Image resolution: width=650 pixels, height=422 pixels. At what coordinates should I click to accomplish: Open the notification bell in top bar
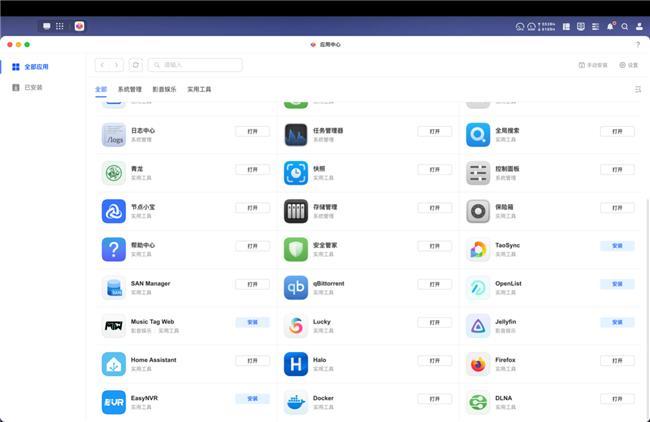[x=611, y=26]
